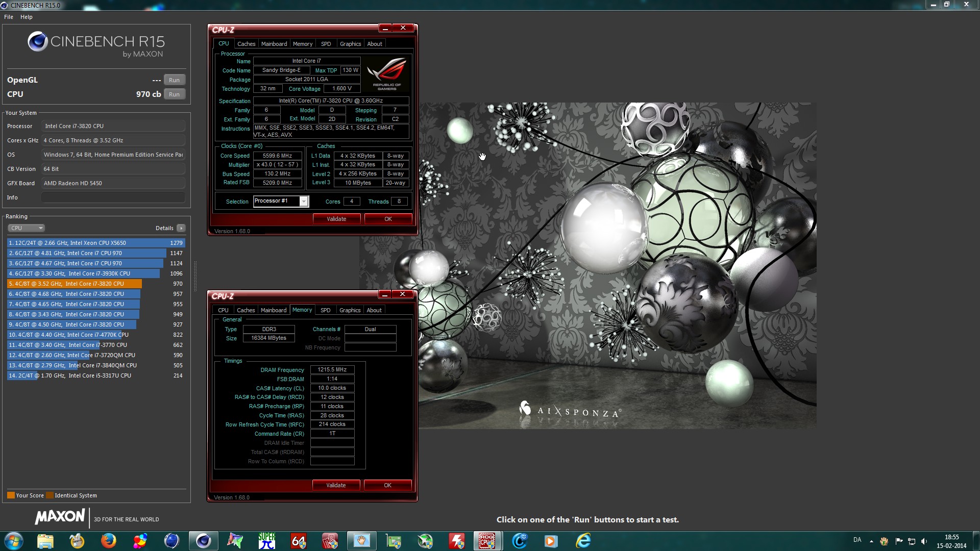Screen dimensions: 980x551
Task: Select highlighted ranking row 4C/8T @ 3.52 GHz
Action: tap(96, 284)
